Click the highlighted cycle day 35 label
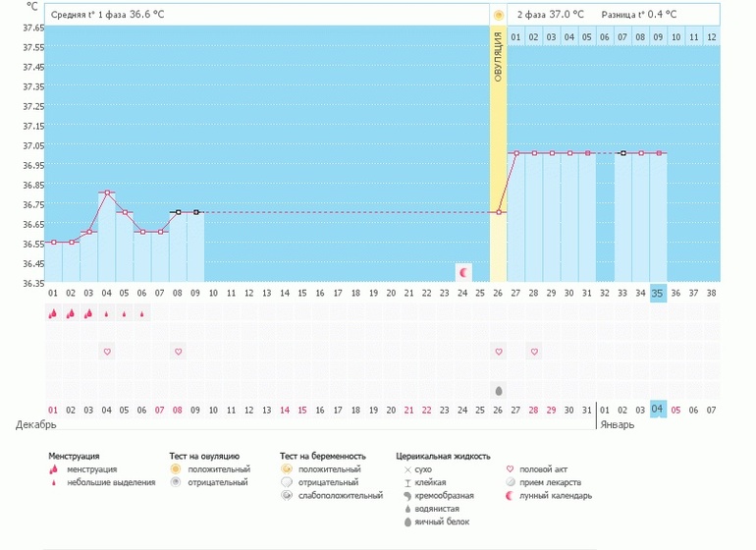 (658, 293)
